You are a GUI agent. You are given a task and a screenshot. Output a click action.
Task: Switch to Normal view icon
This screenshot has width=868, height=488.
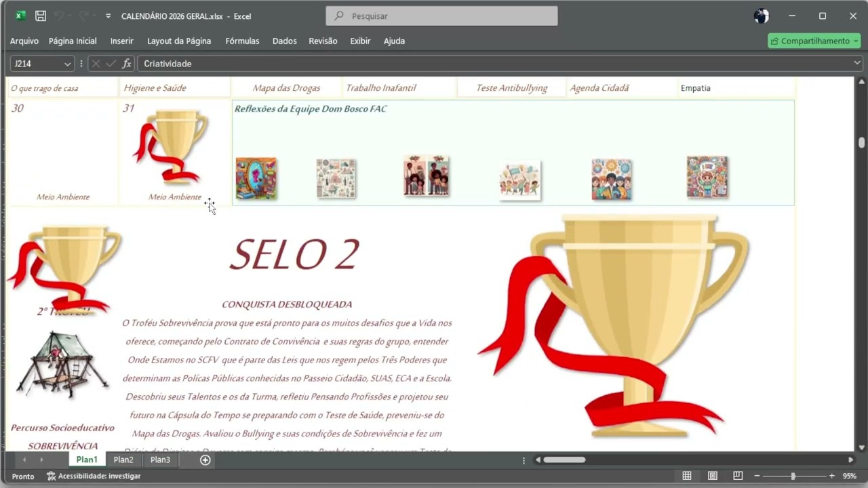click(x=687, y=476)
